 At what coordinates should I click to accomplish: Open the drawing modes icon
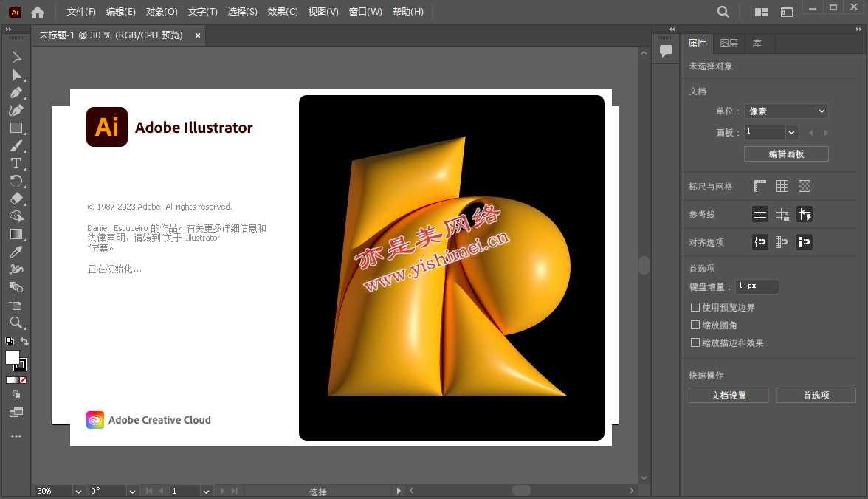point(16,394)
